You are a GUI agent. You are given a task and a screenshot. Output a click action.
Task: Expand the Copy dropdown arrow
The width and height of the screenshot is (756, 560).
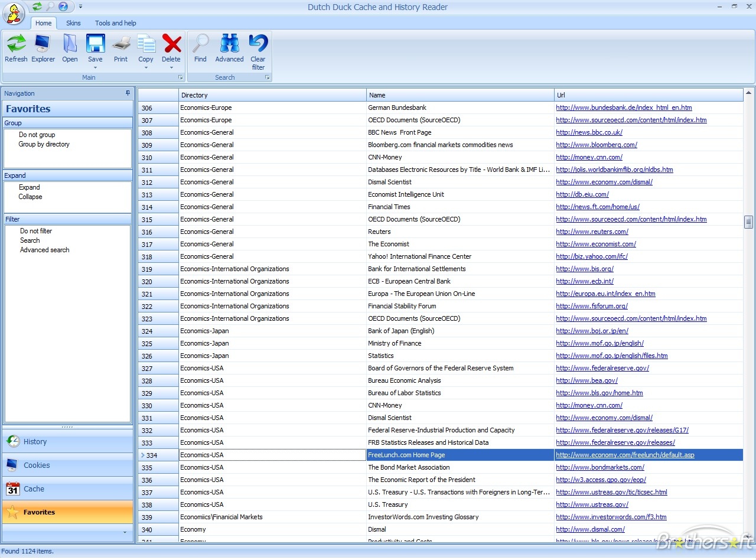click(146, 67)
